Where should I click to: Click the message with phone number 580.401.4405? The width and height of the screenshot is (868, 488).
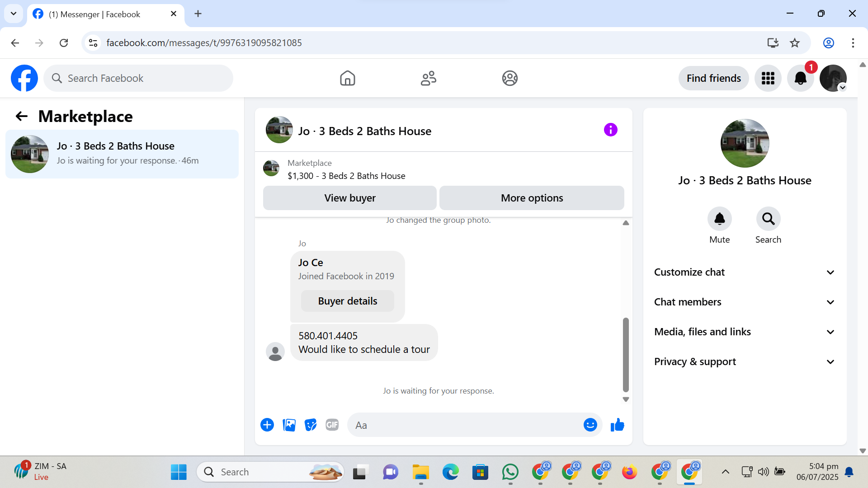pos(364,343)
